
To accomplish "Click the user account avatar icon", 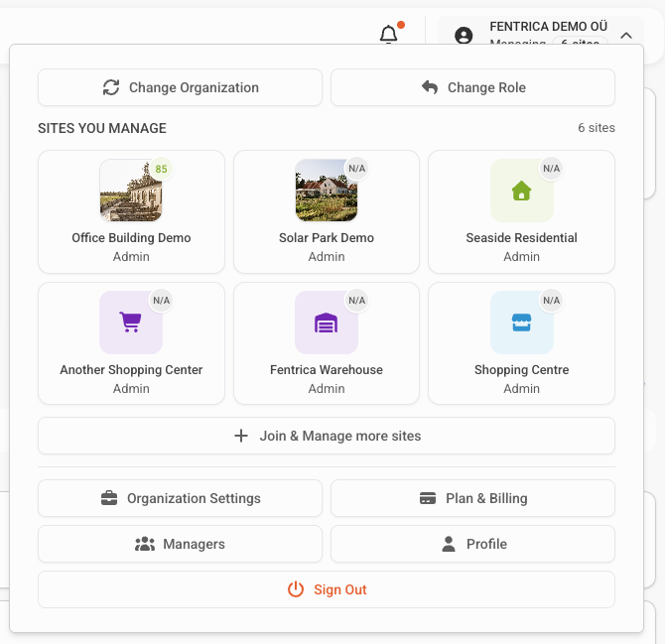I will pos(464,35).
